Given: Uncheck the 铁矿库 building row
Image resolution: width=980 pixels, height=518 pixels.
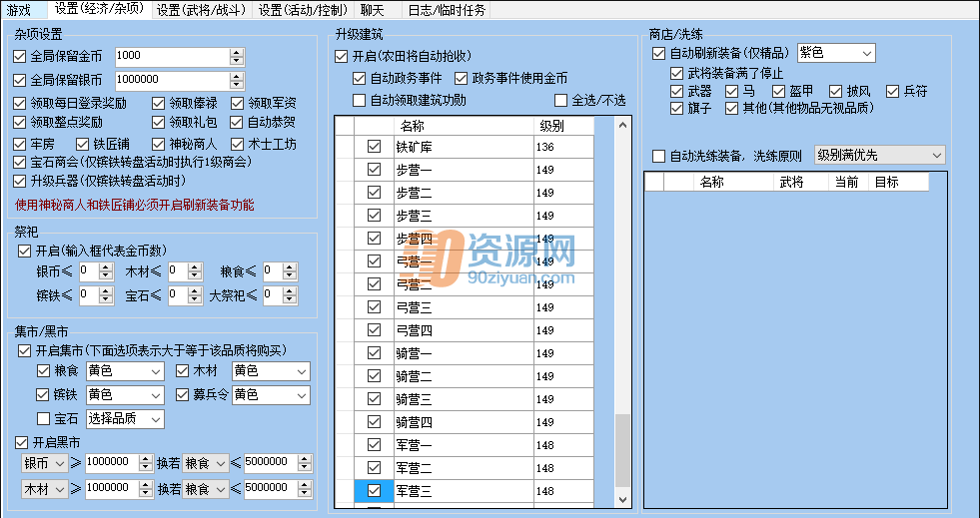Looking at the screenshot, I should click(x=374, y=147).
